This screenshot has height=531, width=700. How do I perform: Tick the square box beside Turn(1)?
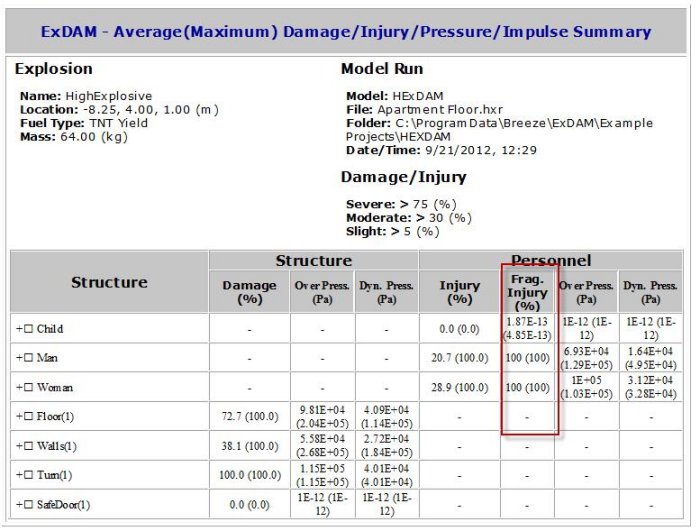(28, 475)
